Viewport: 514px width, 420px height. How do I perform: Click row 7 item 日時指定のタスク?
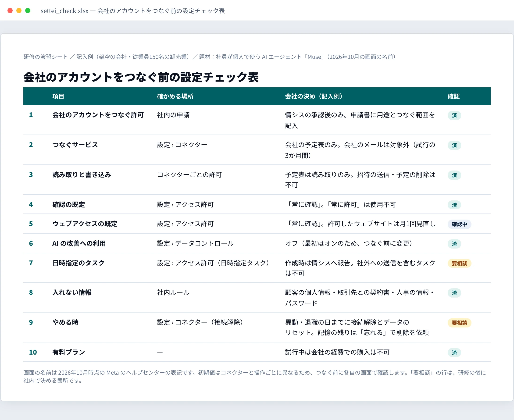(x=79, y=263)
